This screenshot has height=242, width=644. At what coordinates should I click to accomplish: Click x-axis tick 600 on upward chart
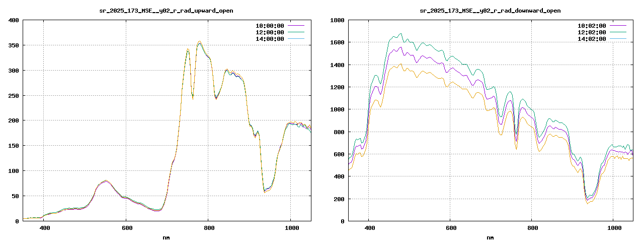[127, 228]
